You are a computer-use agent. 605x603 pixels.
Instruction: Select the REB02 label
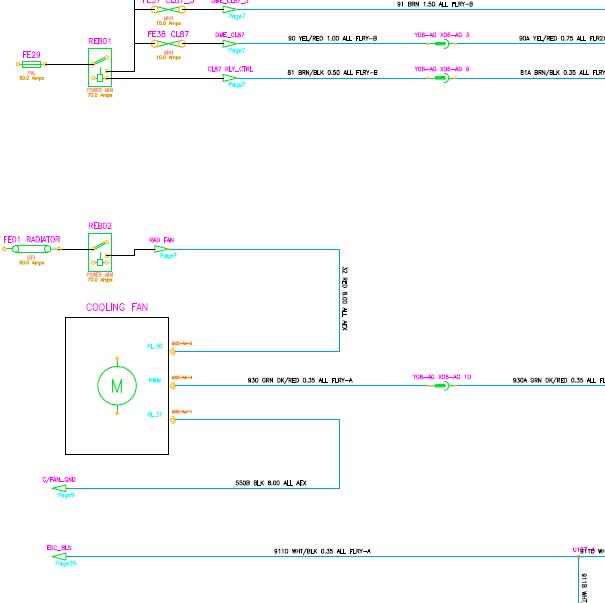[x=100, y=226]
